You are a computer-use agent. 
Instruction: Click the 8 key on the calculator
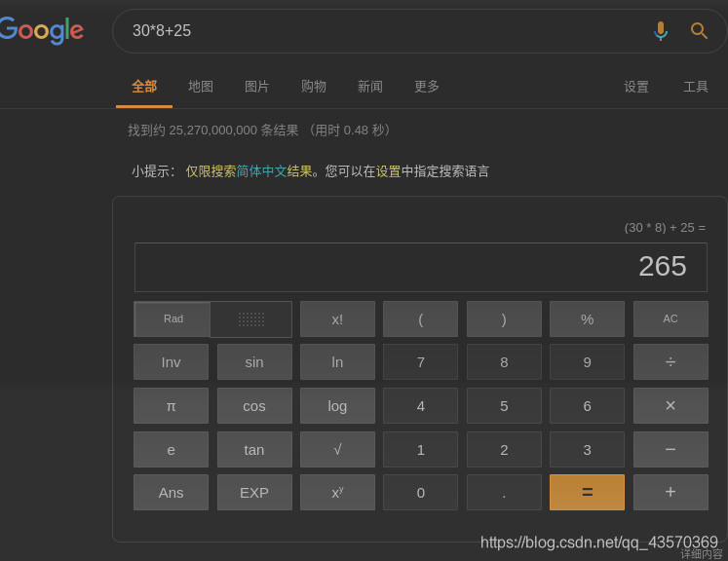tap(504, 362)
